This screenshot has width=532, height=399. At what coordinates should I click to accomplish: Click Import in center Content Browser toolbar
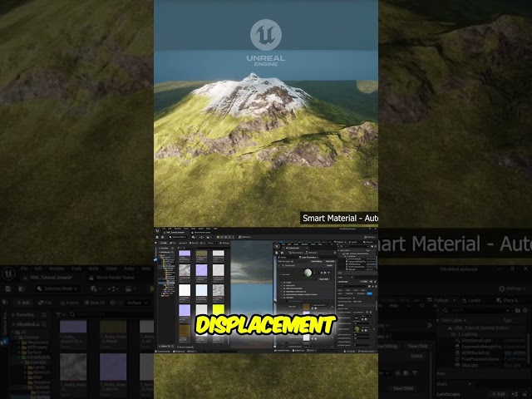(x=183, y=243)
